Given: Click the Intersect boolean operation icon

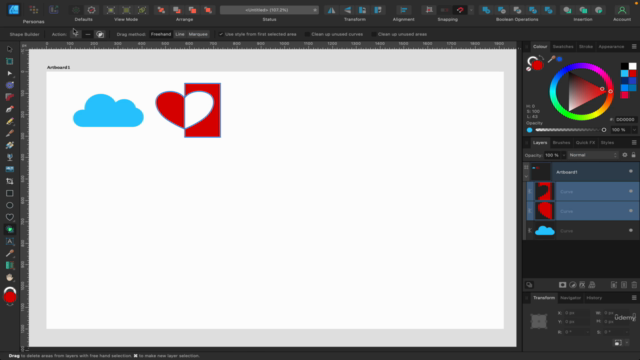Looking at the screenshot, I should (517, 10).
